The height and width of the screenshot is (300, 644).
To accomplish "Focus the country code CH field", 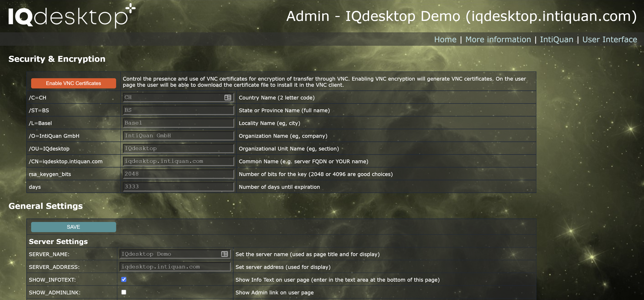I will (178, 97).
